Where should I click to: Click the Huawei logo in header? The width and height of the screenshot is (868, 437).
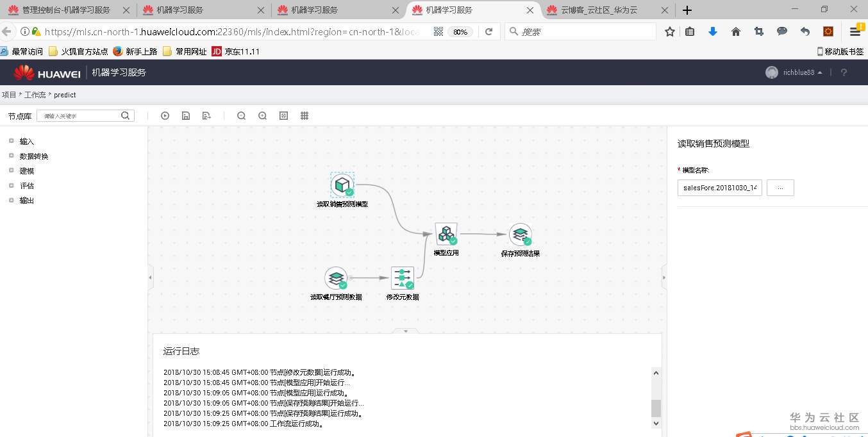coord(47,72)
